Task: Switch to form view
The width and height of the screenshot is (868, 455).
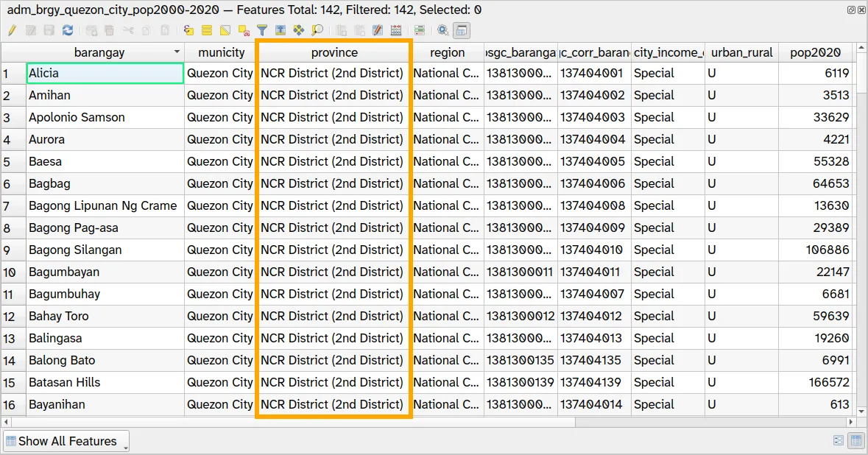Action: (x=839, y=441)
